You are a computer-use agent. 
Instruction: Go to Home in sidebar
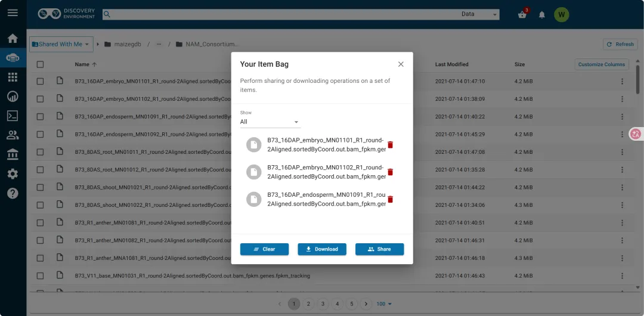pos(13,39)
